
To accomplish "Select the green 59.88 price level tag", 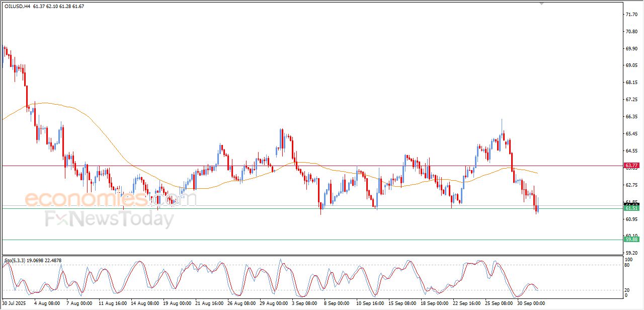I will click(631, 240).
